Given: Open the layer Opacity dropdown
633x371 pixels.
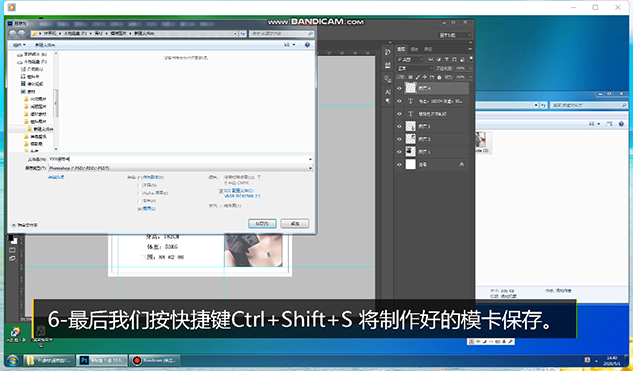Looking at the screenshot, I should tap(470, 68).
